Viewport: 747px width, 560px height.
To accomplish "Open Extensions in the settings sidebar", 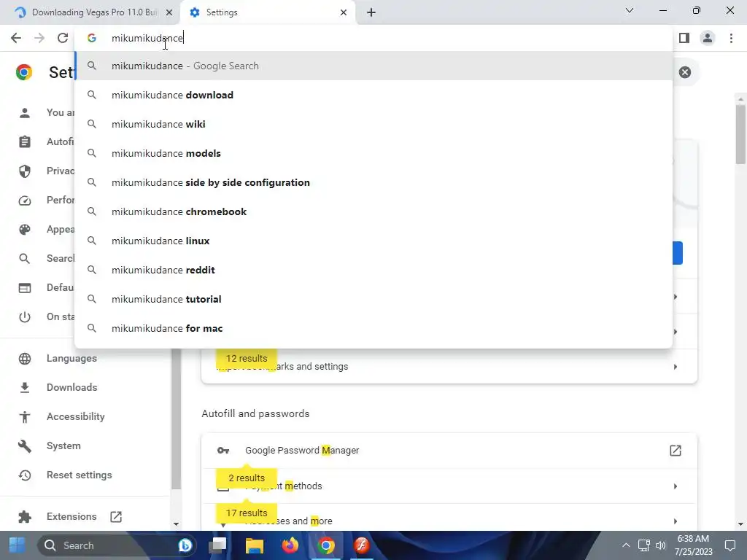I will (71, 517).
